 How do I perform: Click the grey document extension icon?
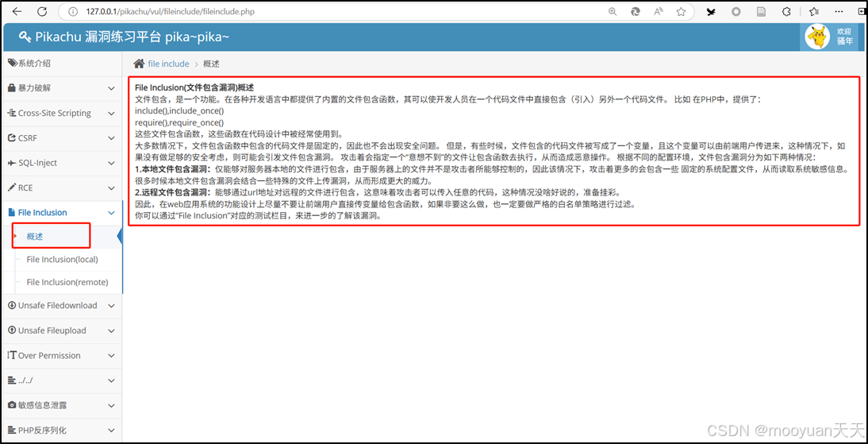pos(762,11)
